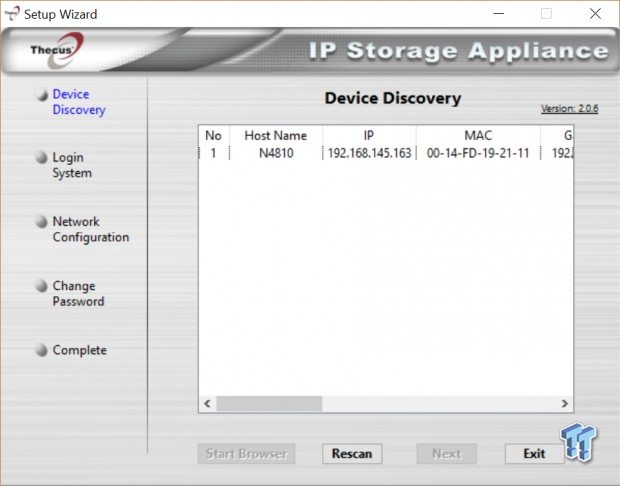
Task: Select the Complete step bullet
Action: point(41,350)
